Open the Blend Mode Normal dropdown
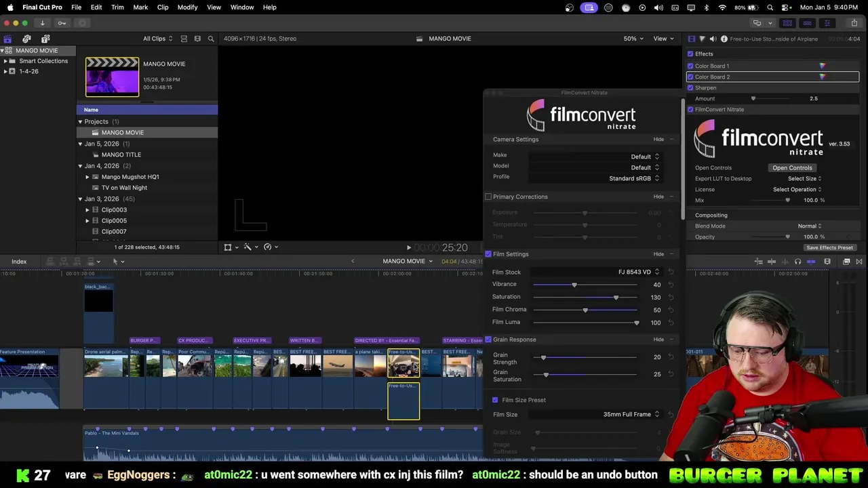 (x=809, y=226)
